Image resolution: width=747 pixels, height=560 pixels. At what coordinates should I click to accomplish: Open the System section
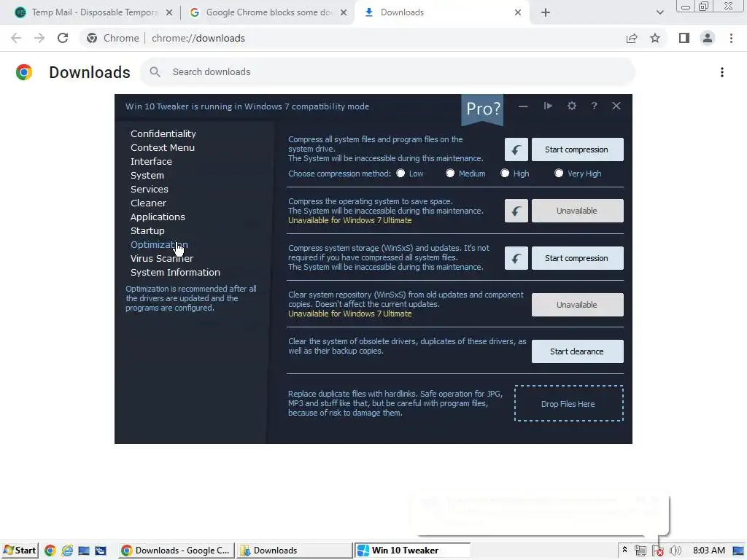[147, 175]
